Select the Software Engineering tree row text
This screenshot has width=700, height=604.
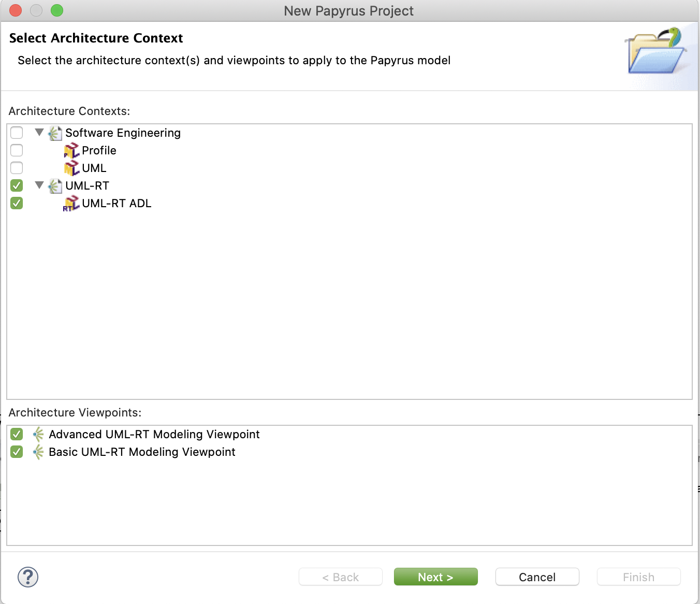(x=123, y=133)
